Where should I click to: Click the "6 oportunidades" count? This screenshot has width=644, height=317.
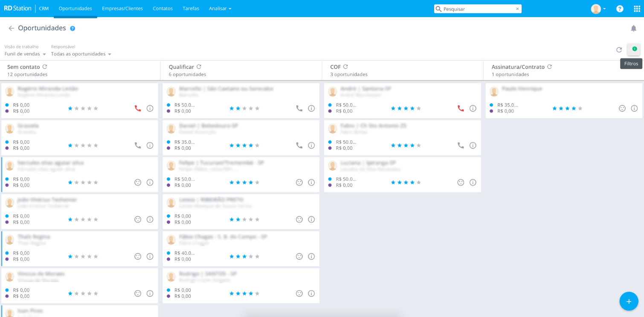click(x=187, y=74)
